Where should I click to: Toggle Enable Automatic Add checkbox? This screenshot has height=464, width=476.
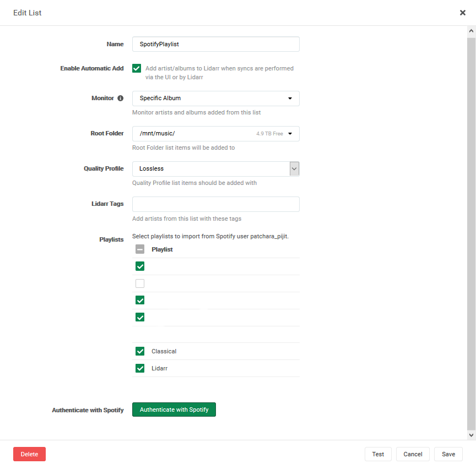(137, 68)
